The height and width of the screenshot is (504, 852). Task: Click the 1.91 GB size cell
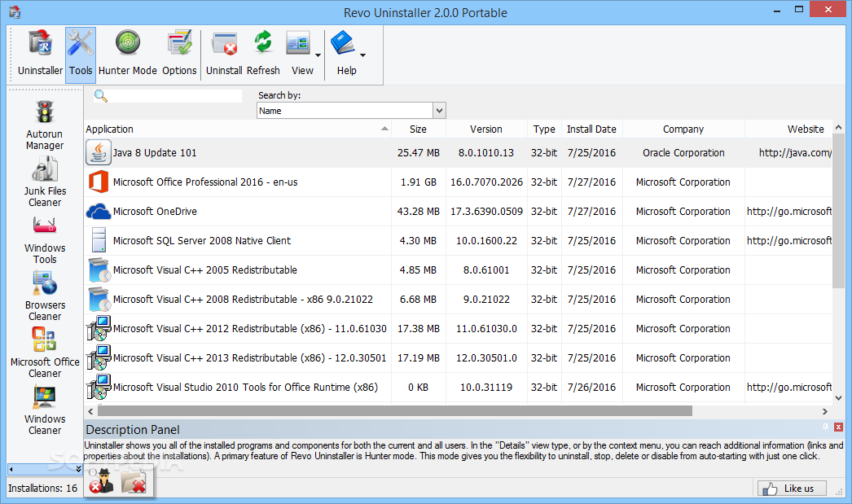(x=419, y=182)
